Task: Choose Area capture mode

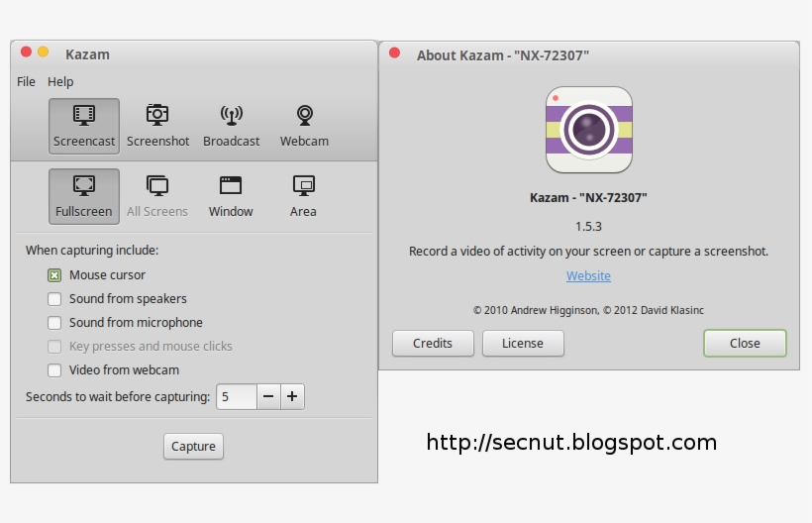Action: (303, 196)
